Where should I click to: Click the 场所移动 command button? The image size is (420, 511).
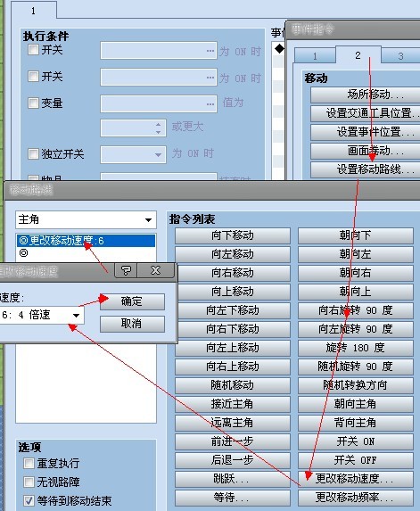366,95
